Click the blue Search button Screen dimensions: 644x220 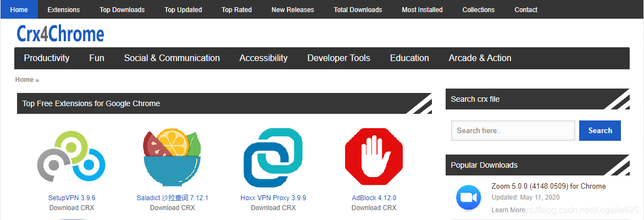[600, 131]
